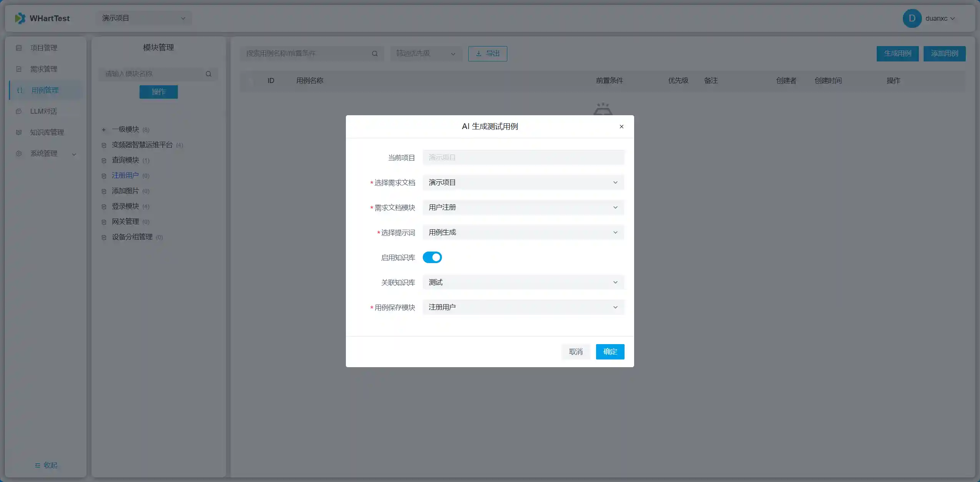Open the 关联知识库 dropdown
Image resolution: width=980 pixels, height=482 pixels.
coord(523,282)
